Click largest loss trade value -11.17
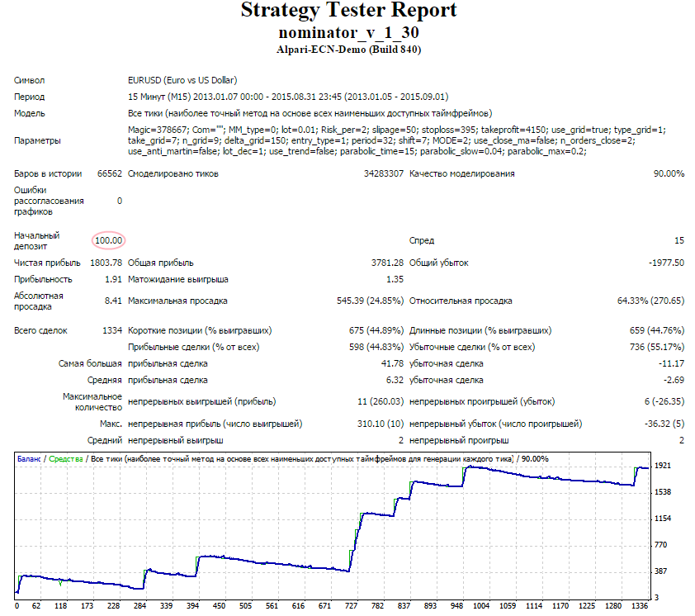Image resolution: width=695 pixels, height=616 pixels. coord(672,363)
